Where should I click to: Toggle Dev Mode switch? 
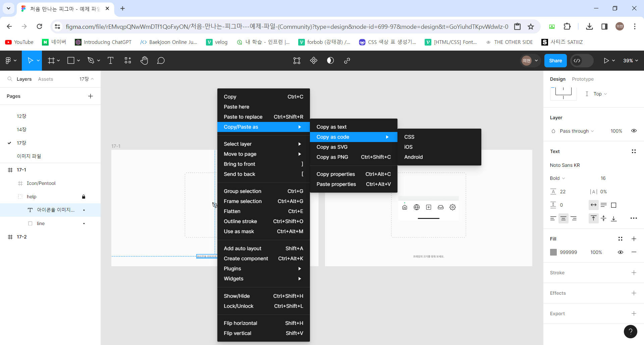click(x=582, y=61)
